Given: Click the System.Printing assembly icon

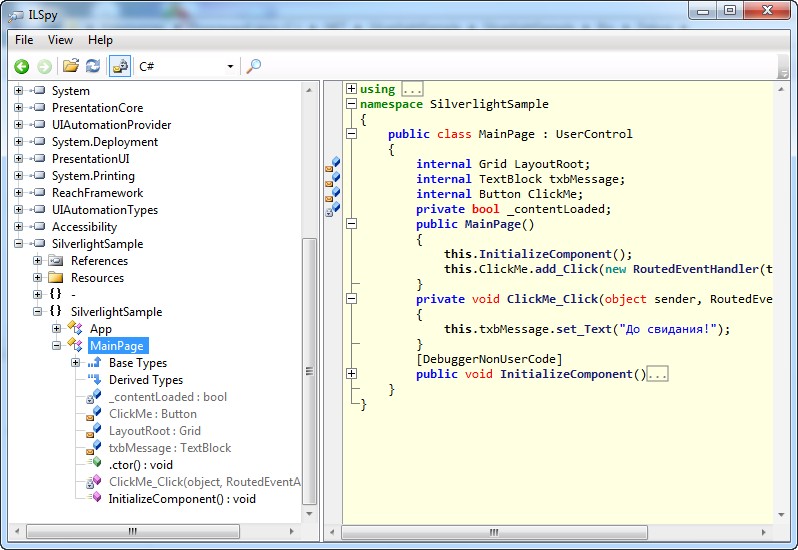Looking at the screenshot, I should tap(39, 176).
